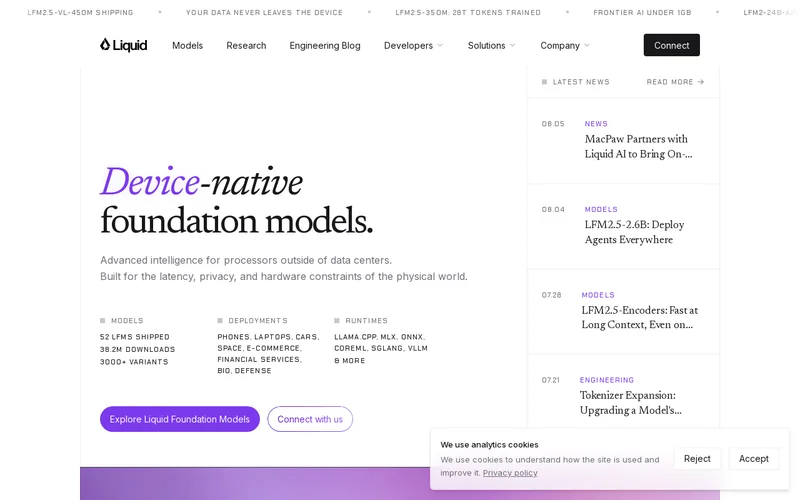The height and width of the screenshot is (500, 800).
Task: Click Read More in Latest News
Action: [675, 82]
